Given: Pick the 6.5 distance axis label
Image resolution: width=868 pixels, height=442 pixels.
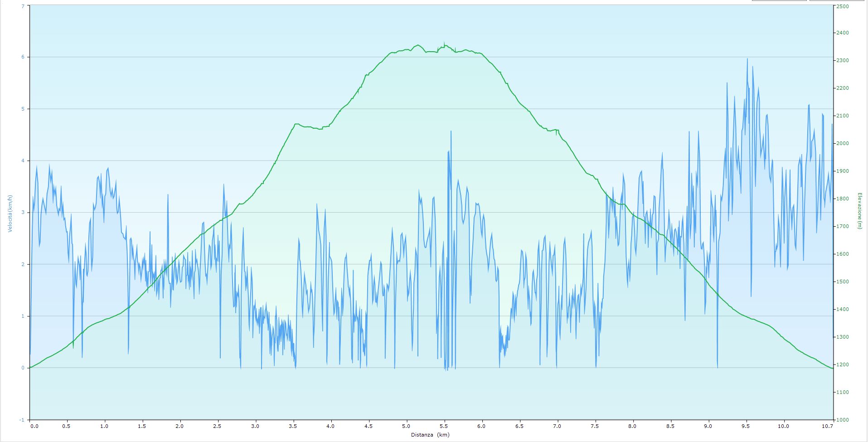Looking at the screenshot, I should (x=519, y=426).
